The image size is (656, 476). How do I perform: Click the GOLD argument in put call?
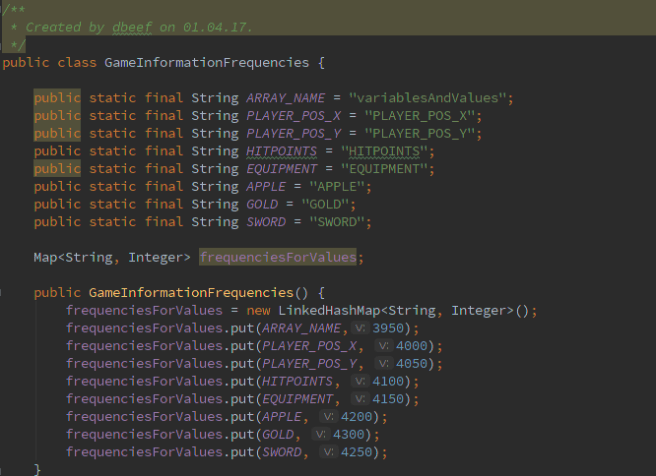coord(278,434)
